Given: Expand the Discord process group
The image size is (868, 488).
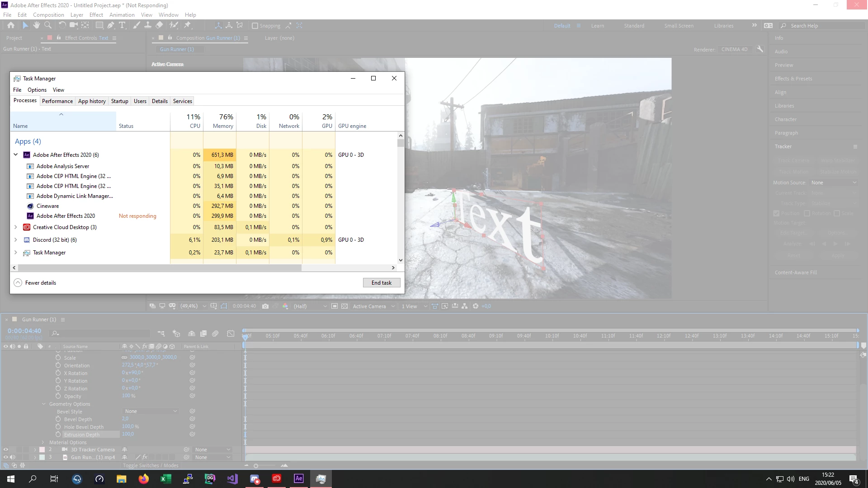Looking at the screenshot, I should point(15,240).
